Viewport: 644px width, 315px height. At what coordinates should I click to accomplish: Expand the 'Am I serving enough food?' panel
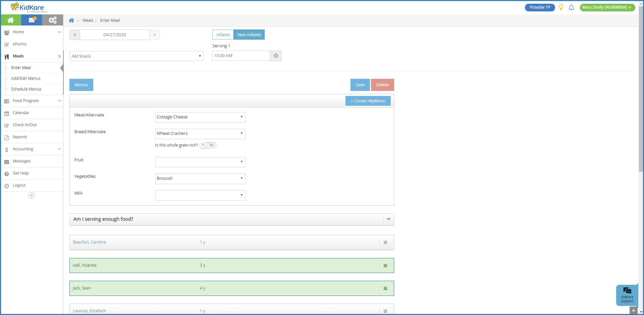pyautogui.click(x=388, y=219)
